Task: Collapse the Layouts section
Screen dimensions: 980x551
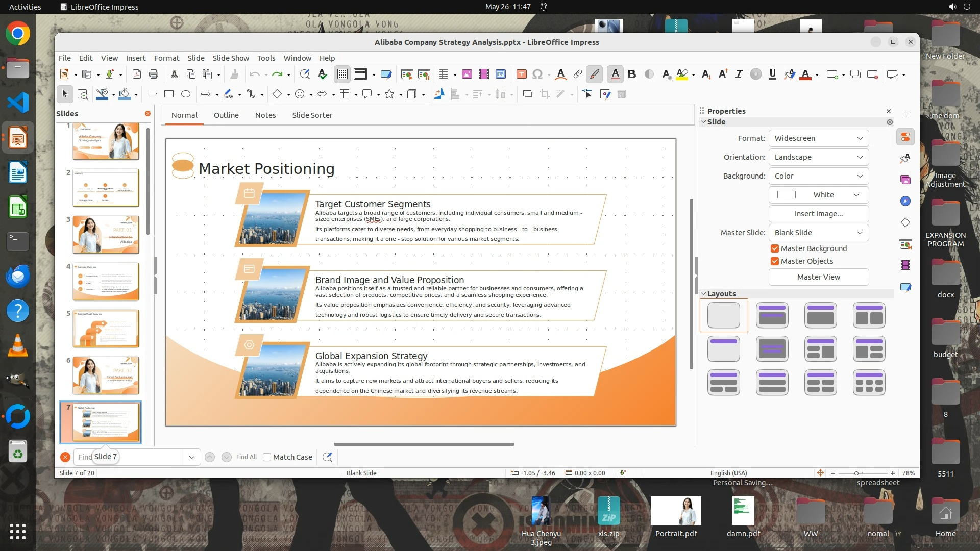Action: (x=703, y=294)
